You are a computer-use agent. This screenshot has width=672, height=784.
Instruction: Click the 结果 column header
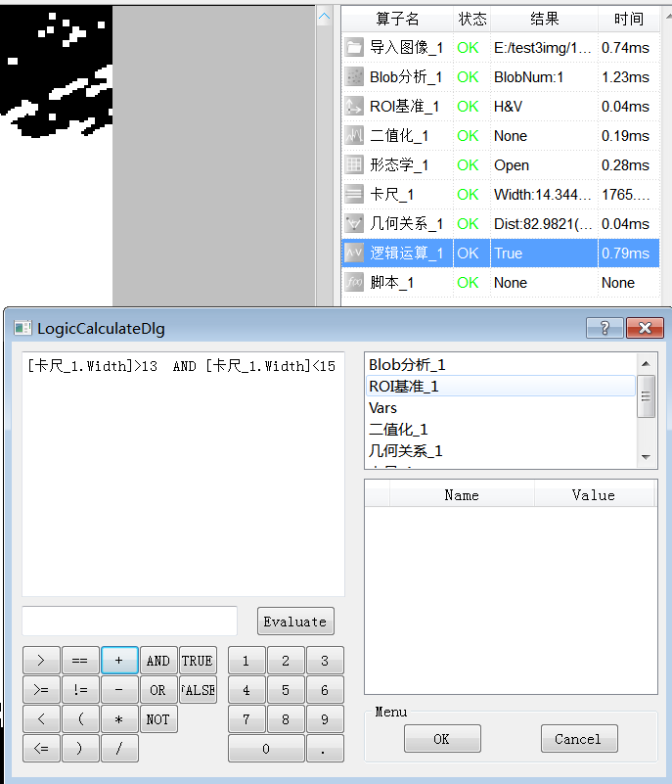(x=544, y=19)
